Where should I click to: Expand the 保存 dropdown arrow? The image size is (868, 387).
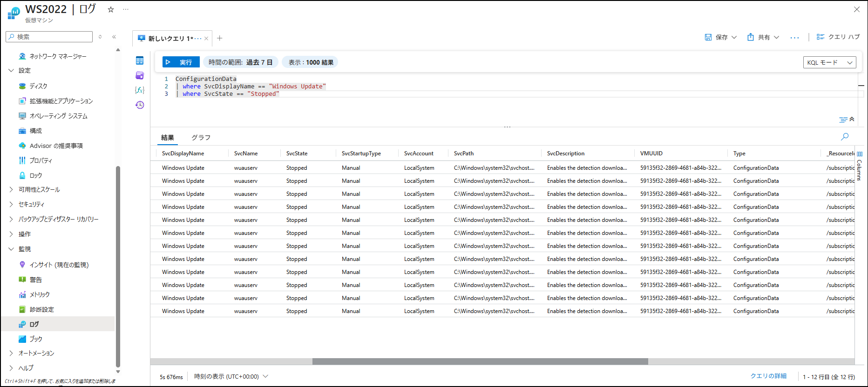[734, 37]
